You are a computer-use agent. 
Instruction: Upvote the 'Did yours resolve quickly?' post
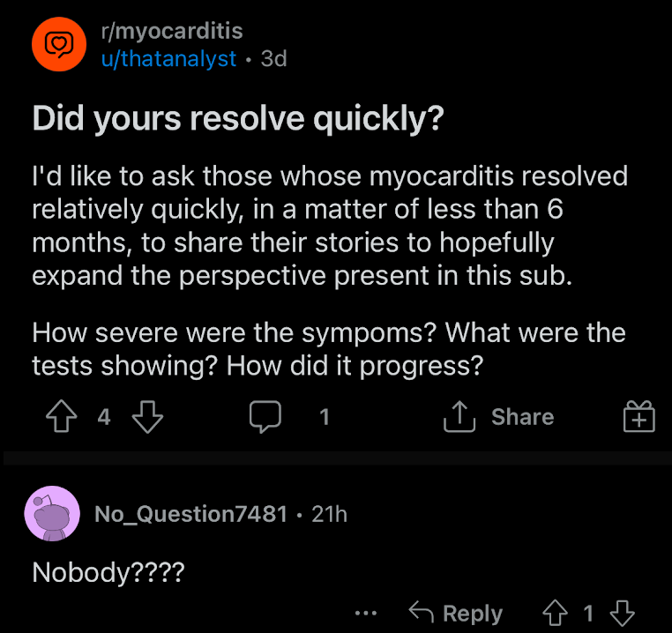pos(61,416)
